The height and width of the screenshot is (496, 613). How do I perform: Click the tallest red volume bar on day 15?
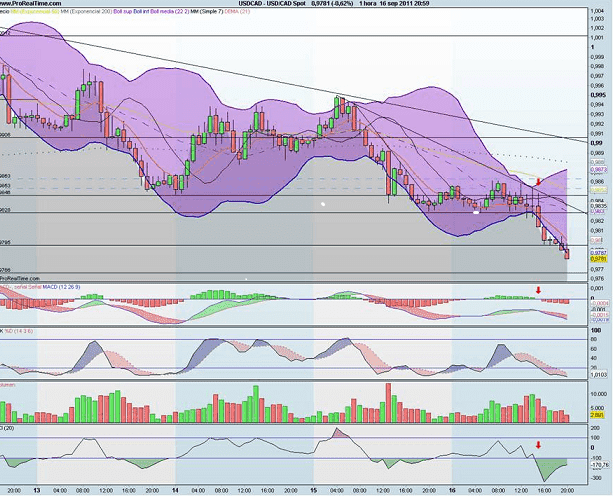pos(388,403)
